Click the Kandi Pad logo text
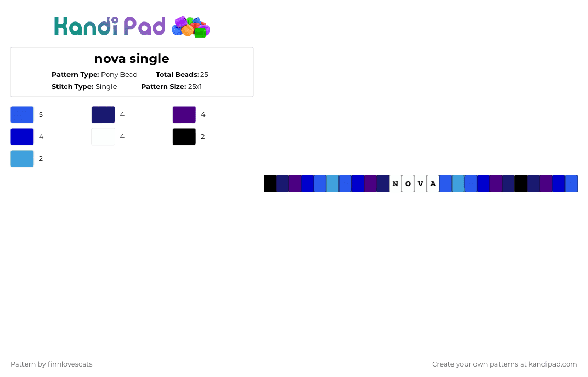The height and width of the screenshot is (377, 588). click(110, 26)
